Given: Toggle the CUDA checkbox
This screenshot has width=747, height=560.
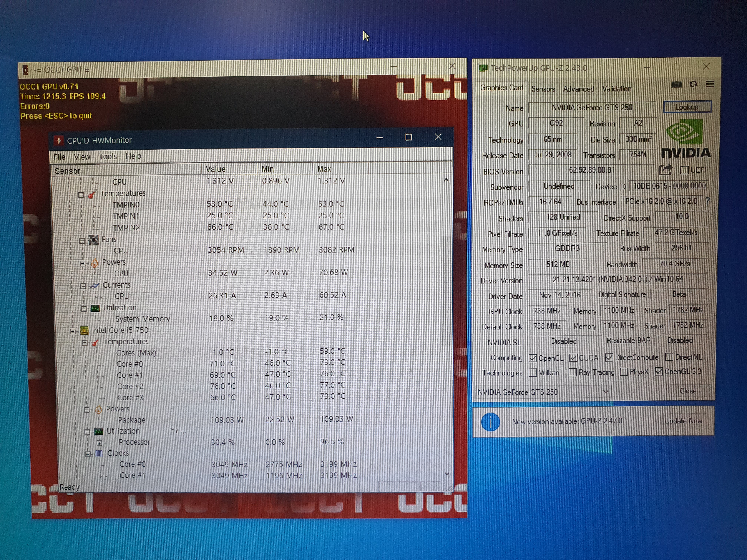Looking at the screenshot, I should pos(573,358).
